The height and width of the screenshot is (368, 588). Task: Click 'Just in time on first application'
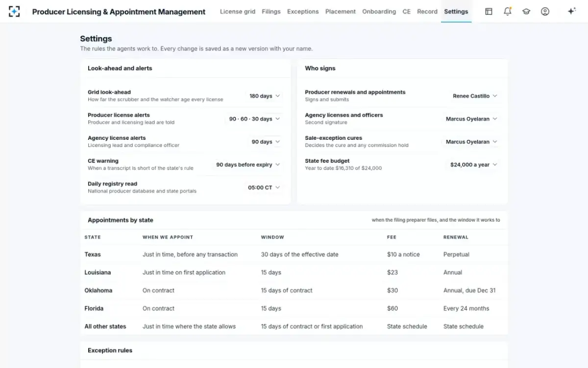click(184, 272)
